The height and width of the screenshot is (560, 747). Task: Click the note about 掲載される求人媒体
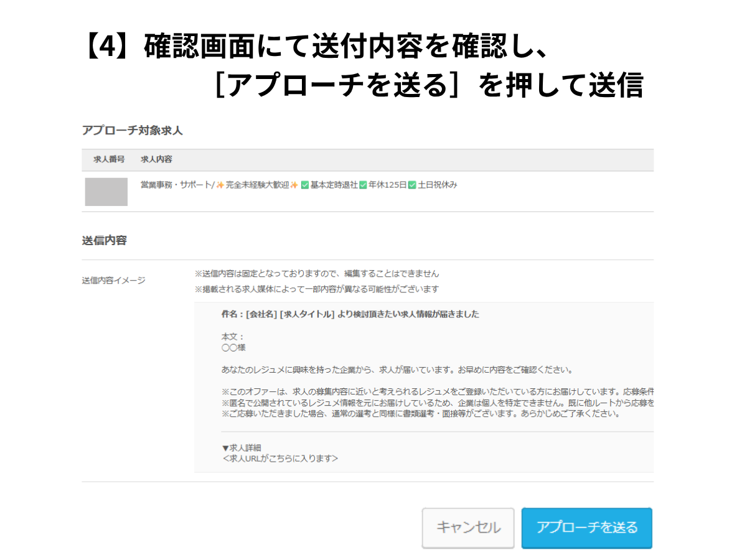(x=316, y=289)
